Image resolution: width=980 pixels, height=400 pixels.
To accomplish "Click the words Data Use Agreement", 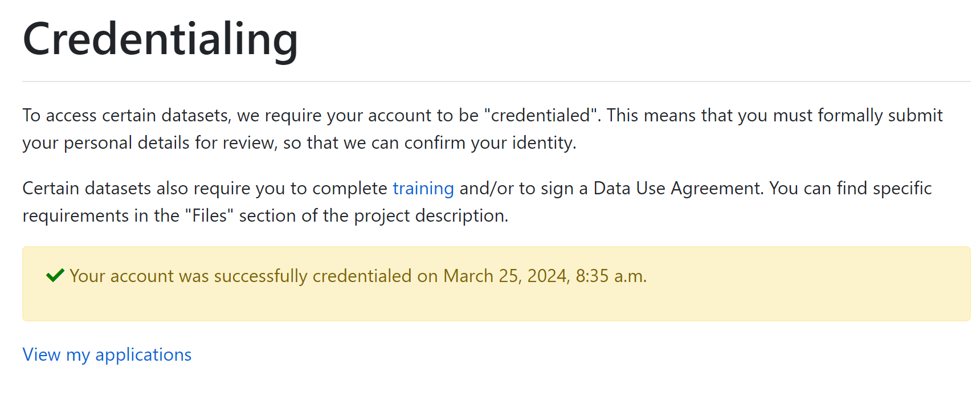I will (x=678, y=189).
